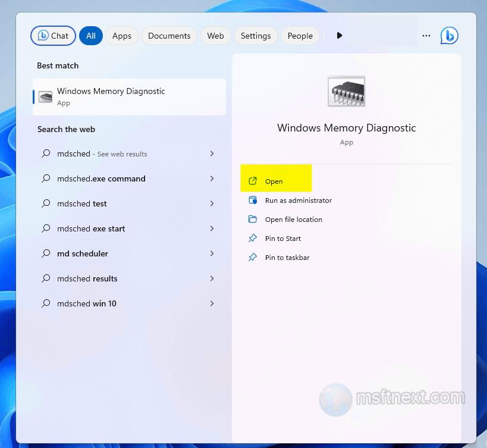Select suggestion 'mdsched exe start'
The width and height of the screenshot is (487, 448).
(128, 228)
